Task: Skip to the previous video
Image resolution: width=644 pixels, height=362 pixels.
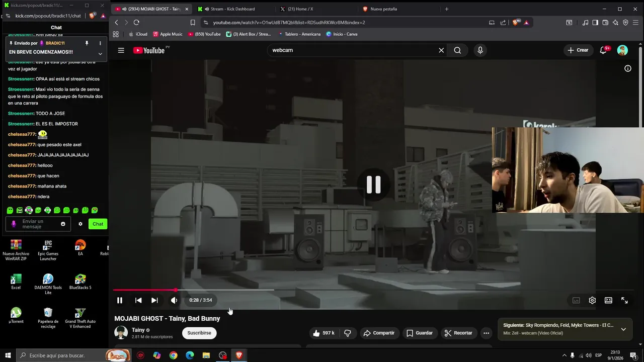Action: click(138, 300)
